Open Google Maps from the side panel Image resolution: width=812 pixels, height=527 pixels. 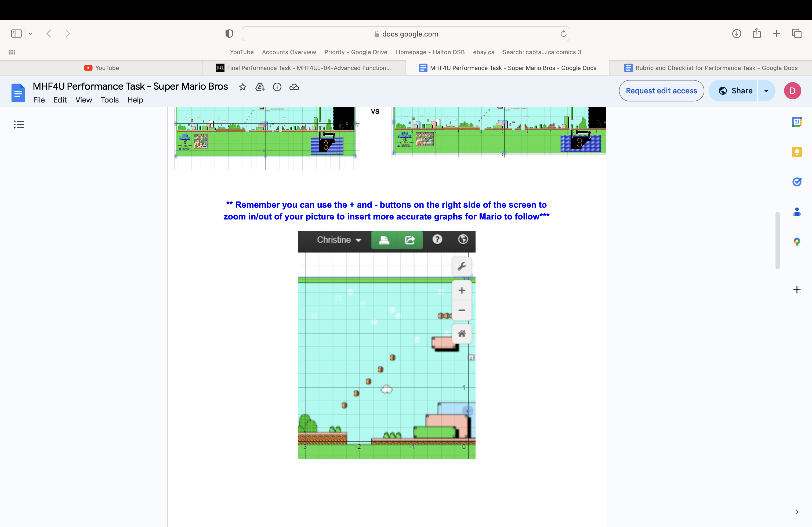[797, 242]
